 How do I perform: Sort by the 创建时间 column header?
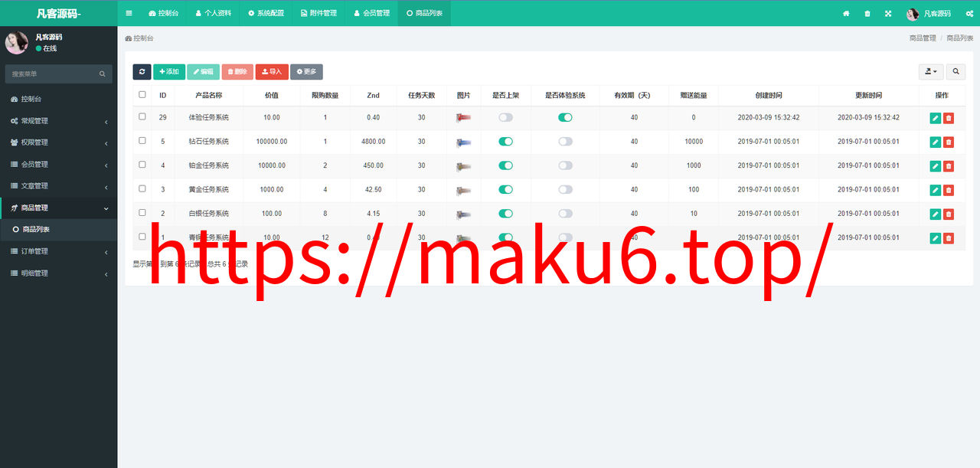coord(769,95)
